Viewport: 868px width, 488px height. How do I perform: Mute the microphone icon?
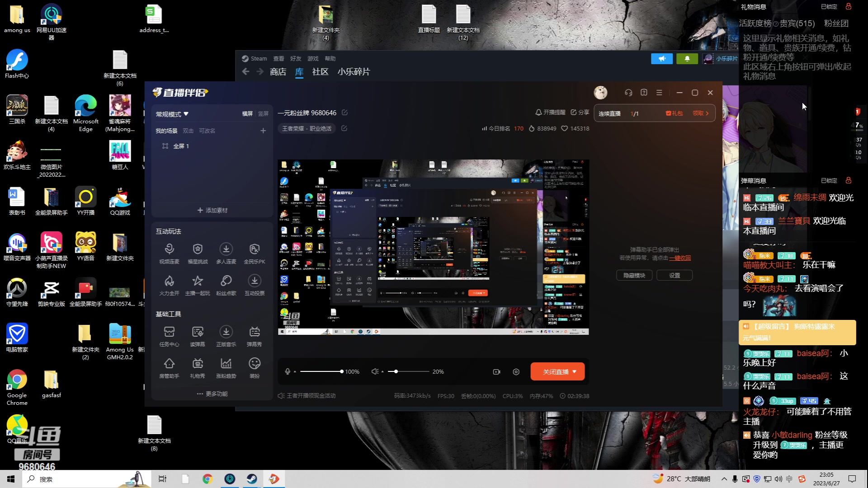[x=288, y=371]
